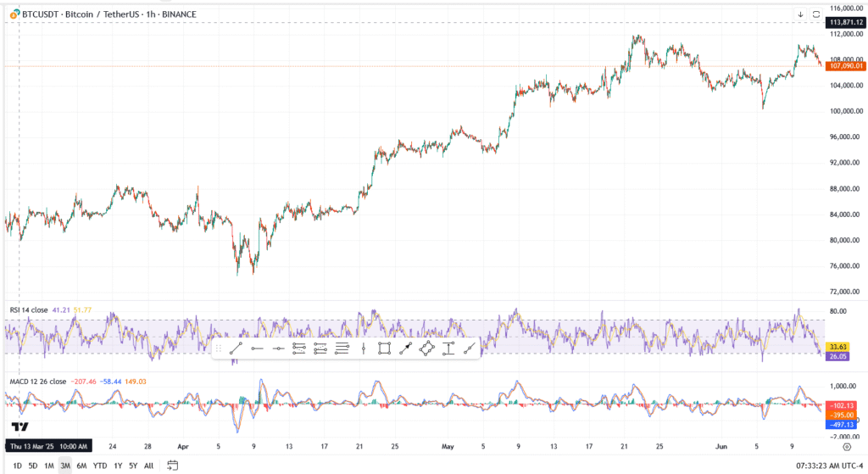The width and height of the screenshot is (868, 474).
Task: Click the TradingView logo
Action: pos(19,427)
